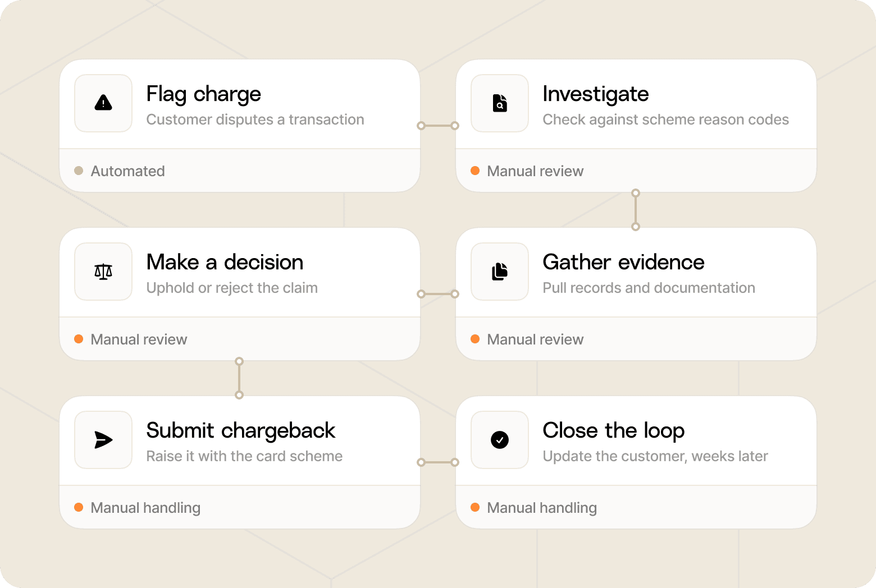Click 'Pull records and documentation' text
Viewport: 876px width, 588px height.
(649, 288)
